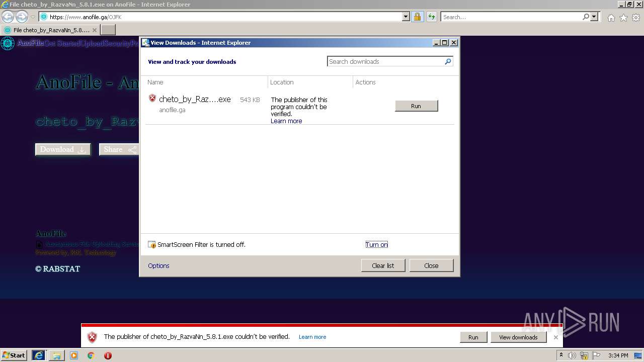This screenshot has width=644, height=362.
Task: View the security lock icon report
Action: coord(417,17)
